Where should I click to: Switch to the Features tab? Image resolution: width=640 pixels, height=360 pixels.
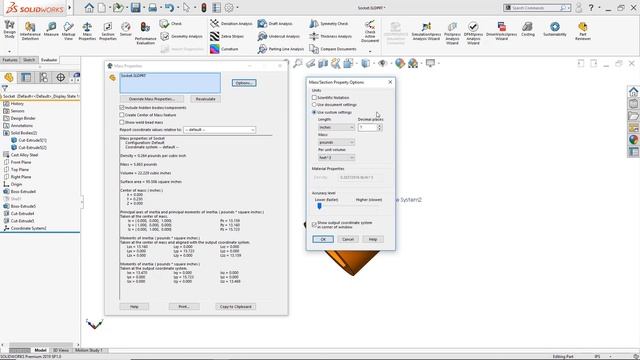10,60
